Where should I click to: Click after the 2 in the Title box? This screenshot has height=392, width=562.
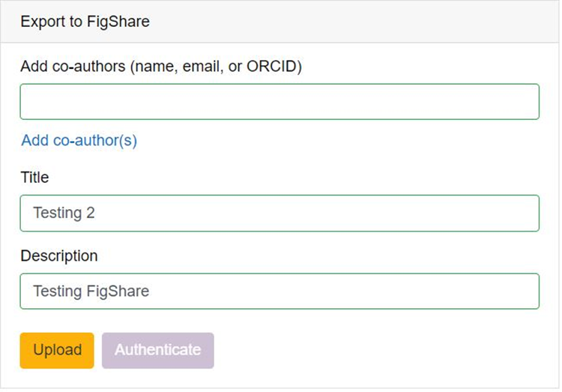click(97, 213)
